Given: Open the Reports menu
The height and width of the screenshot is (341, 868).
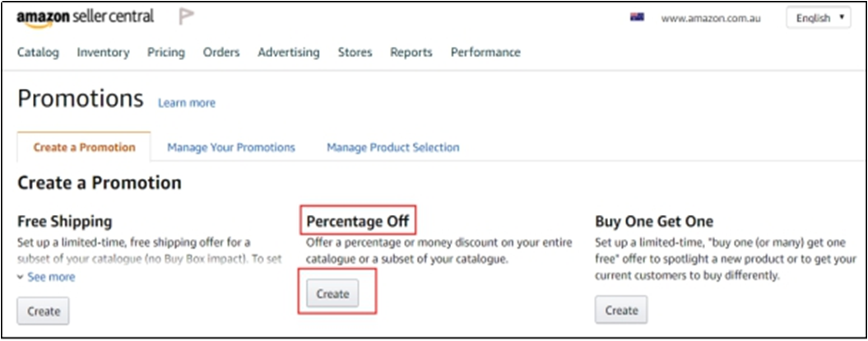Looking at the screenshot, I should pos(411,52).
